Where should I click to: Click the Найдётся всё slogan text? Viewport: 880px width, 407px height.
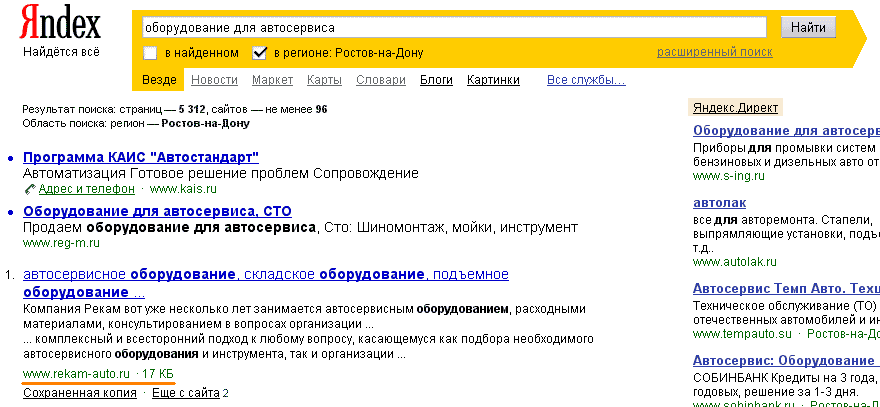click(x=61, y=52)
